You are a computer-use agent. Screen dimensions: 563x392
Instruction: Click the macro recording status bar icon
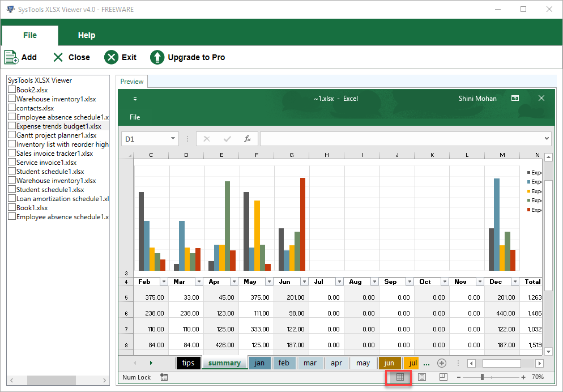(x=164, y=377)
